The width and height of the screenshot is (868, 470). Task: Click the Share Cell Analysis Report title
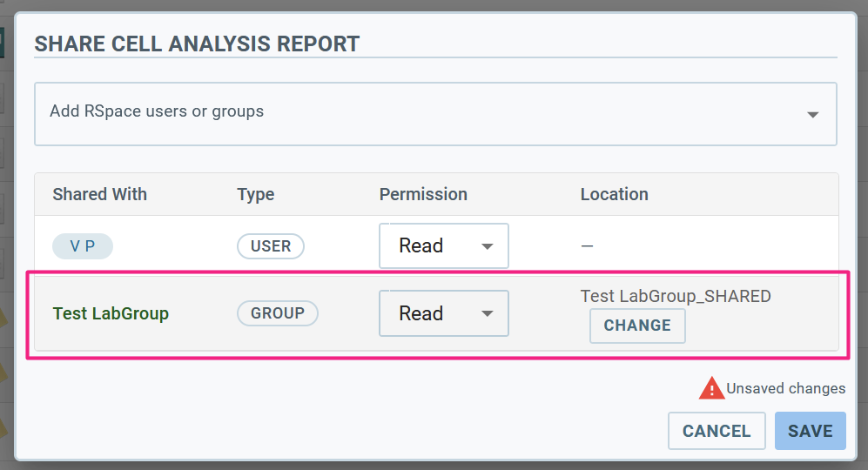click(197, 44)
